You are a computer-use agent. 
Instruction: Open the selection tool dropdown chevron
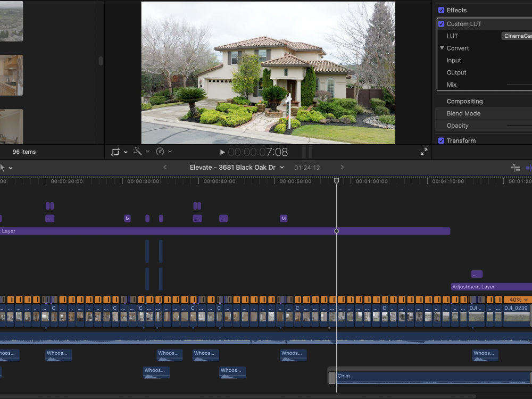tap(11, 168)
